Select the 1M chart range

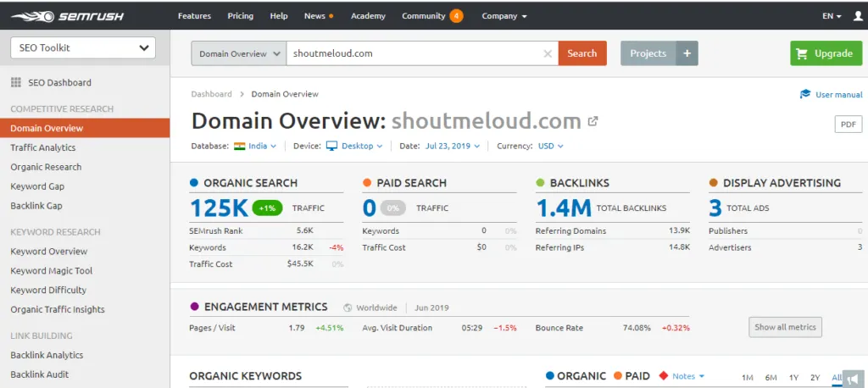[748, 378]
